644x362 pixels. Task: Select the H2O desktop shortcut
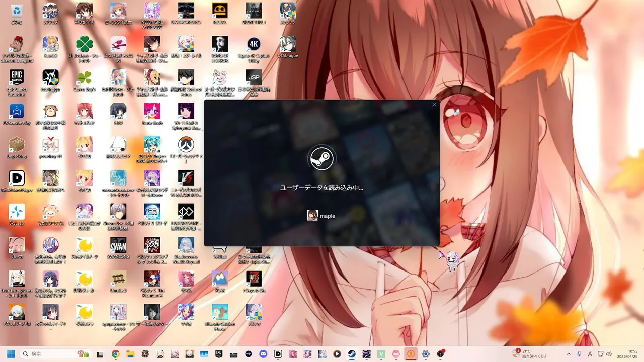118,115
